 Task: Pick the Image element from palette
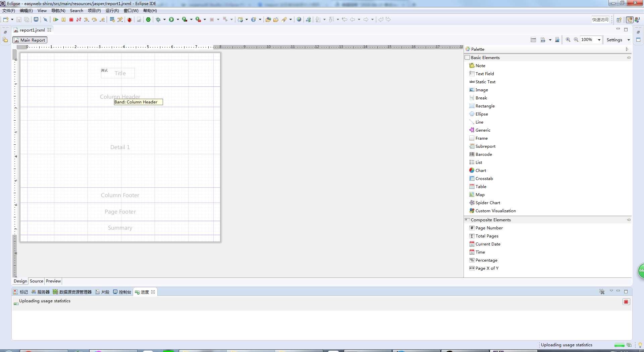point(479,90)
